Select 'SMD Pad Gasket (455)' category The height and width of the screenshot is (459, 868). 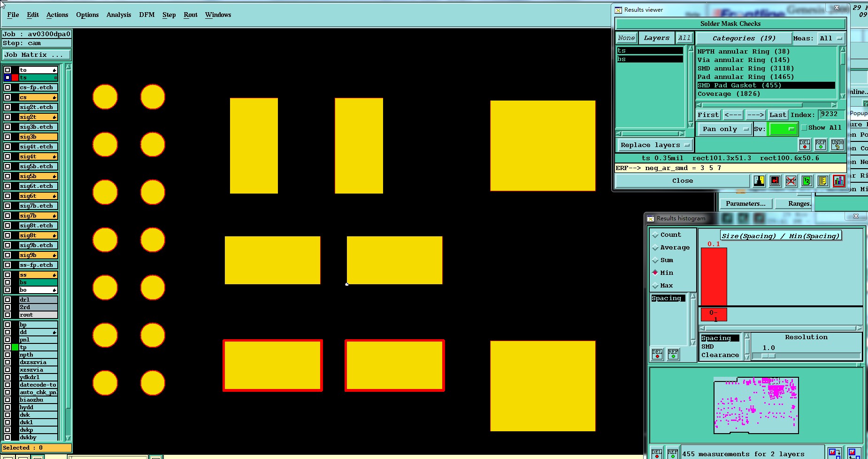[766, 86]
